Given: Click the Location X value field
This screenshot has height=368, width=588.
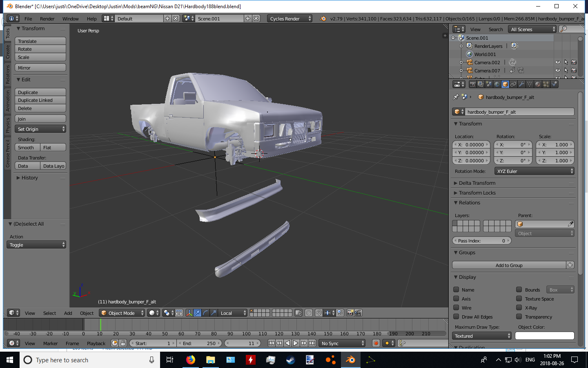Looking at the screenshot, I should point(472,144).
